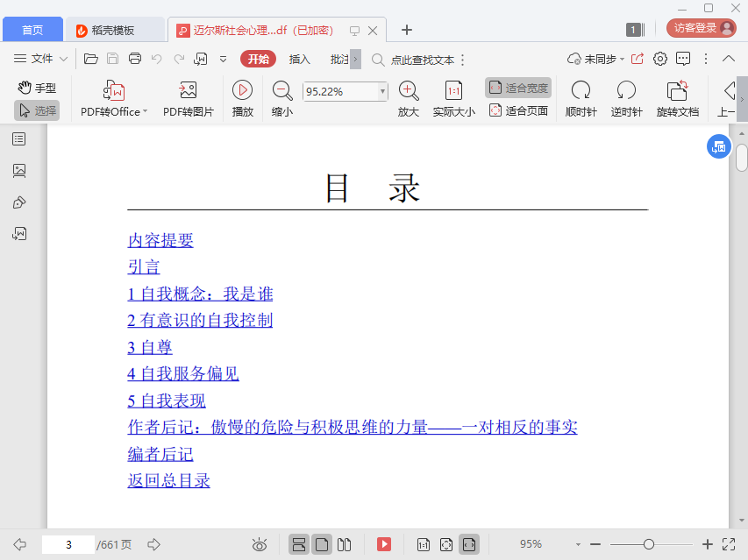Image resolution: width=748 pixels, height=560 pixels.
Task: Switch to the 插入 ribbon tab
Action: 300,59
